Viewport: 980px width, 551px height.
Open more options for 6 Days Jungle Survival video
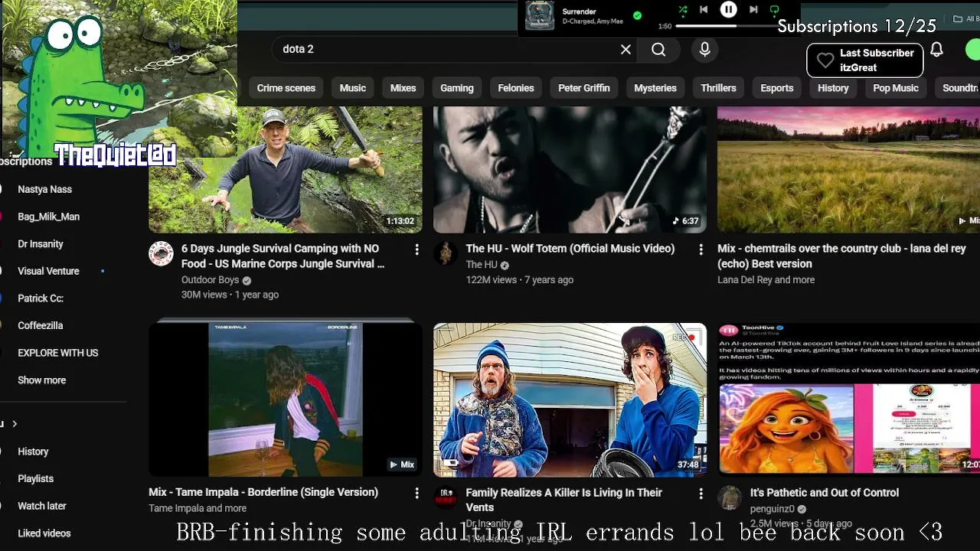(416, 249)
